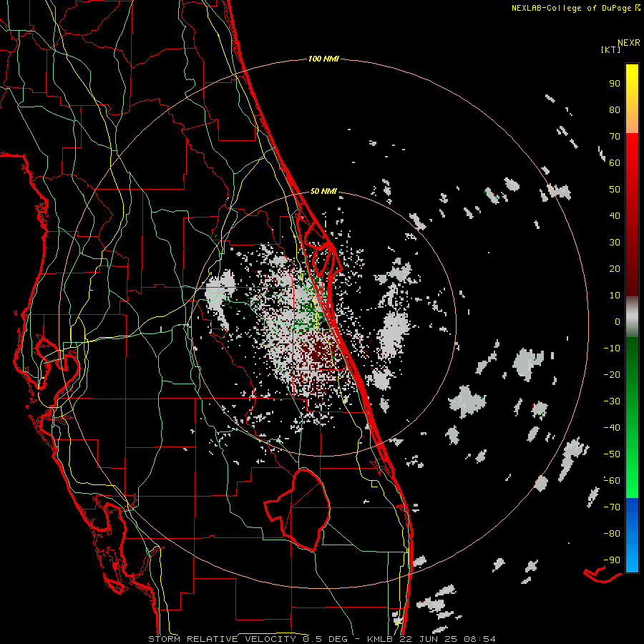Screen dimensions: 644x644
Task: Click the positive "10" scale label
Action: [x=615, y=296]
